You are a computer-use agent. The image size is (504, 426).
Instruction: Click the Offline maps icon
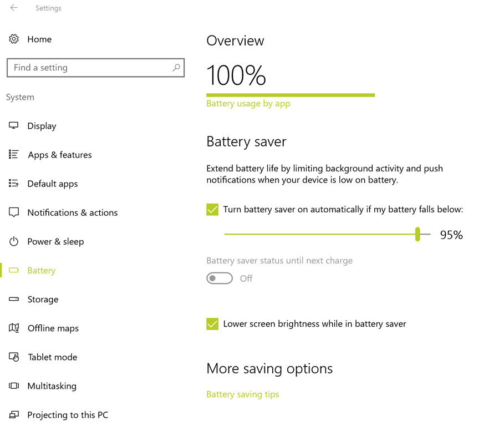click(14, 328)
